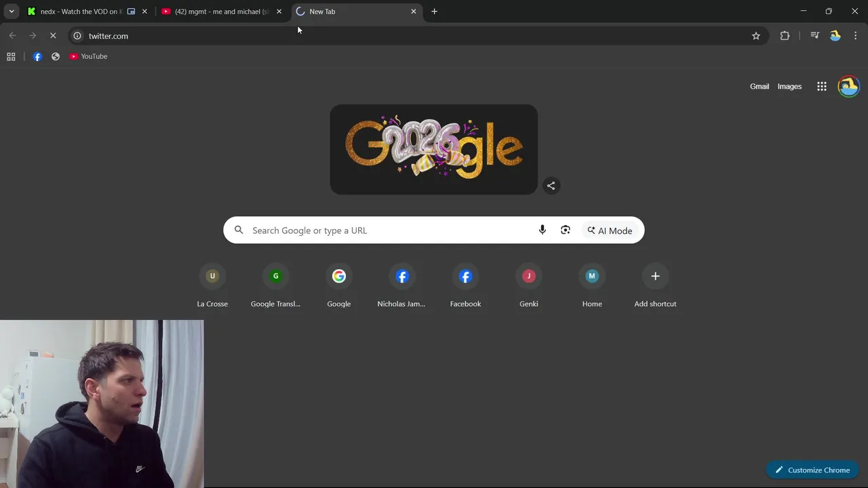
Task: Click the picture-in-picture icon on nedx tab
Action: [132, 12]
